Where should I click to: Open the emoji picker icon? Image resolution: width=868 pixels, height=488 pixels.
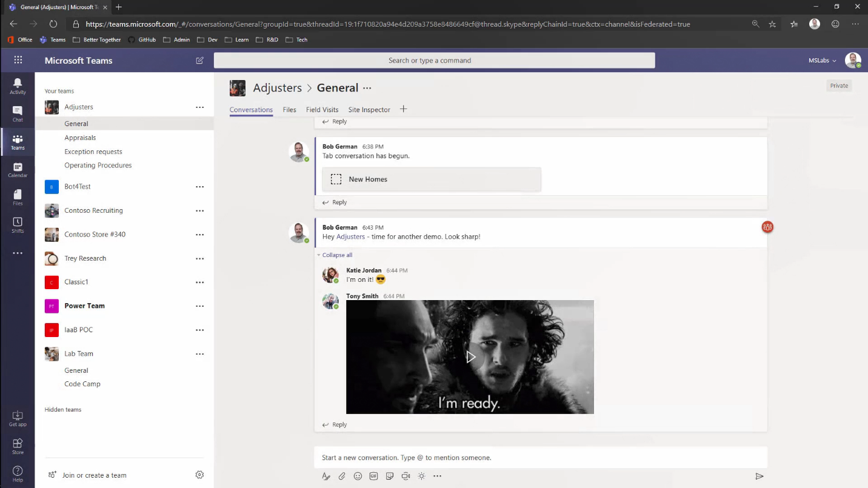[x=358, y=476]
